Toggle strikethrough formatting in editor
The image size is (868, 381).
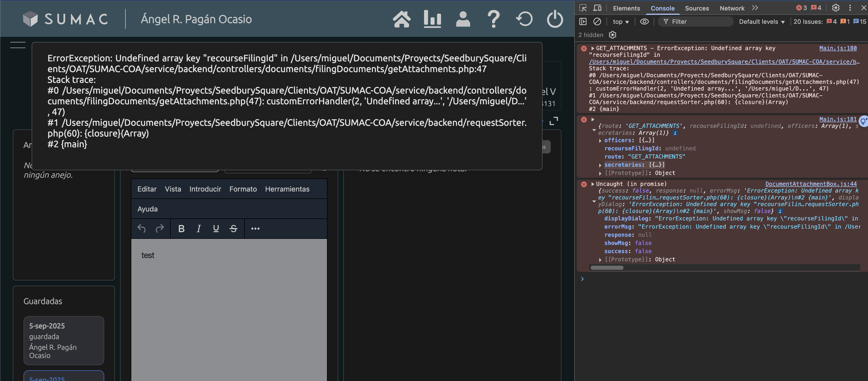233,229
